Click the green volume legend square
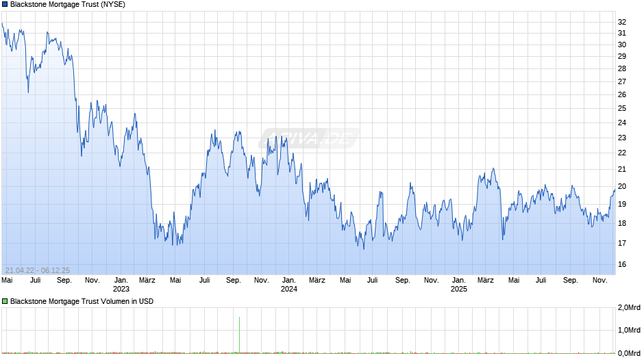Screen dimensions: 644x360 (x=5, y=301)
